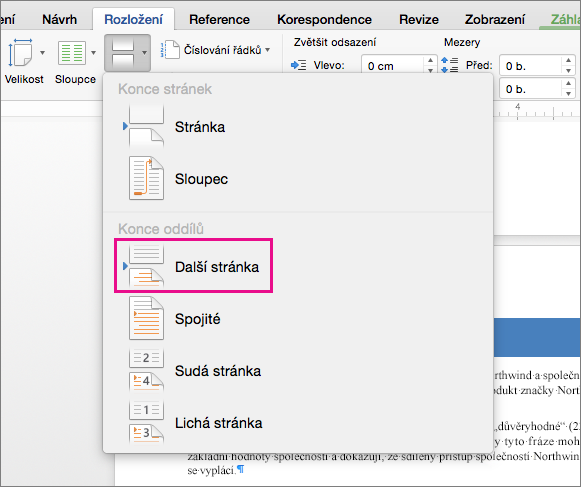
Task: Click the left indent icon by Vlevo
Action: [299, 66]
